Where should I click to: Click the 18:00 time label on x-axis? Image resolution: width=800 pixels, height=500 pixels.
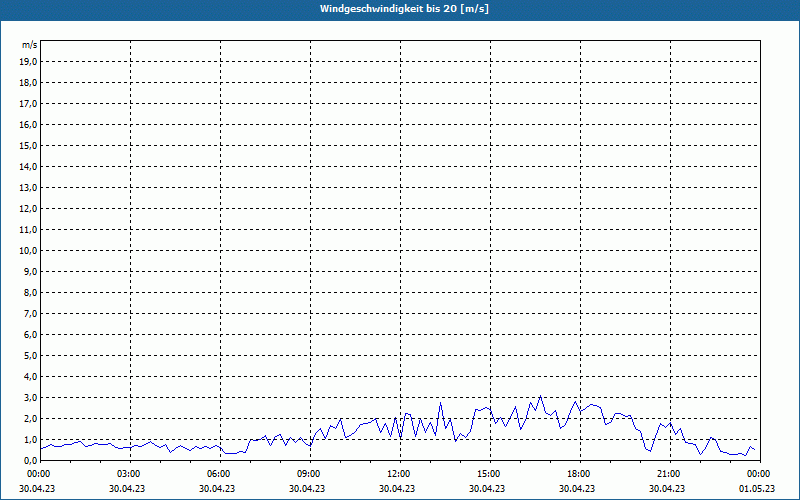click(579, 474)
